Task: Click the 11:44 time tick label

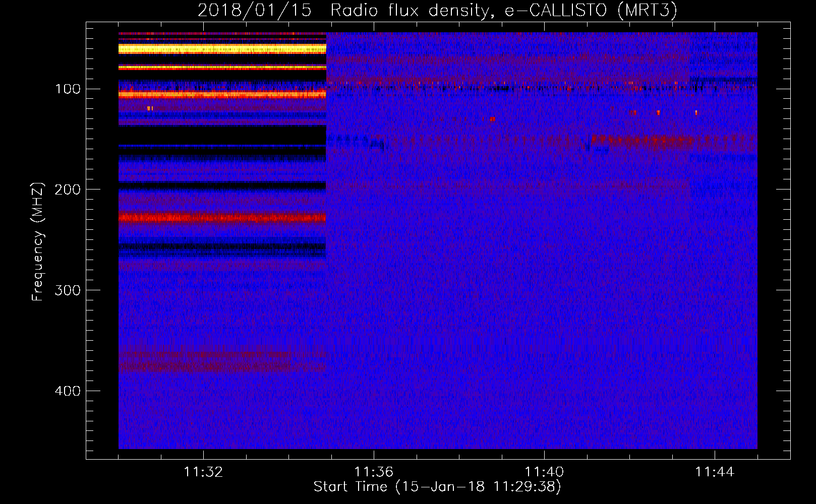Action: click(x=715, y=472)
